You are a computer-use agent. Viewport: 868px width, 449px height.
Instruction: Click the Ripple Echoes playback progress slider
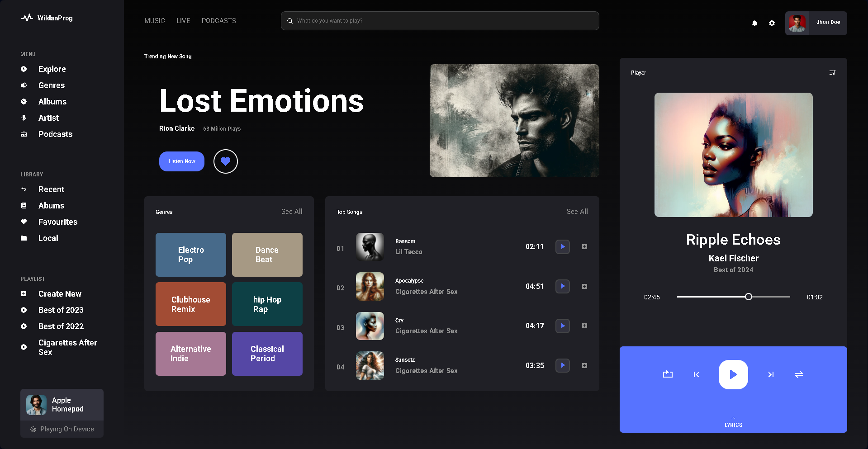[733, 297]
